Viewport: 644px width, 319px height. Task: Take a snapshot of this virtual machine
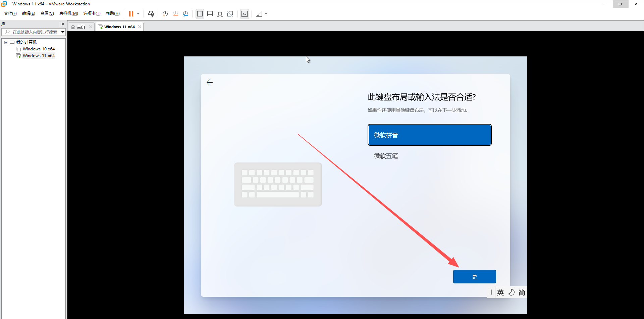click(165, 14)
